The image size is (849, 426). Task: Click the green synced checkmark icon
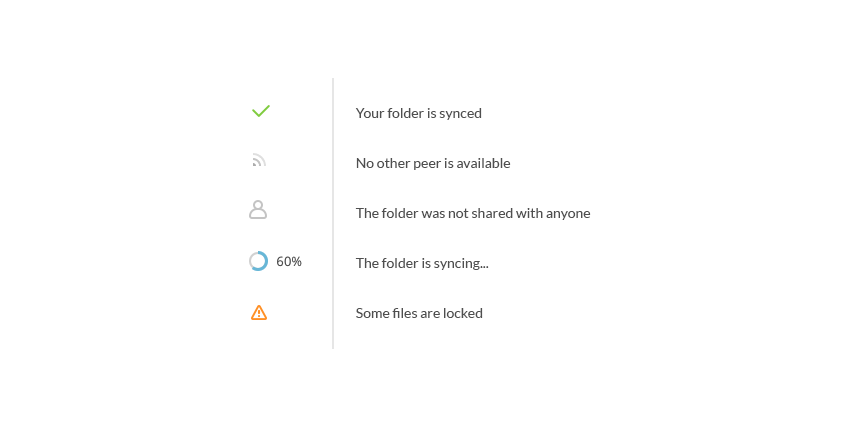pos(260,111)
